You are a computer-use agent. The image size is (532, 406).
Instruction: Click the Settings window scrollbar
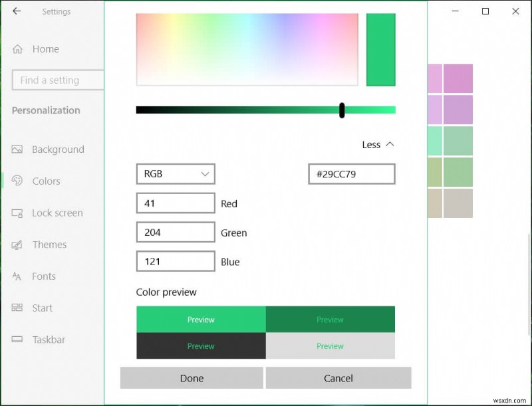[x=530, y=284]
